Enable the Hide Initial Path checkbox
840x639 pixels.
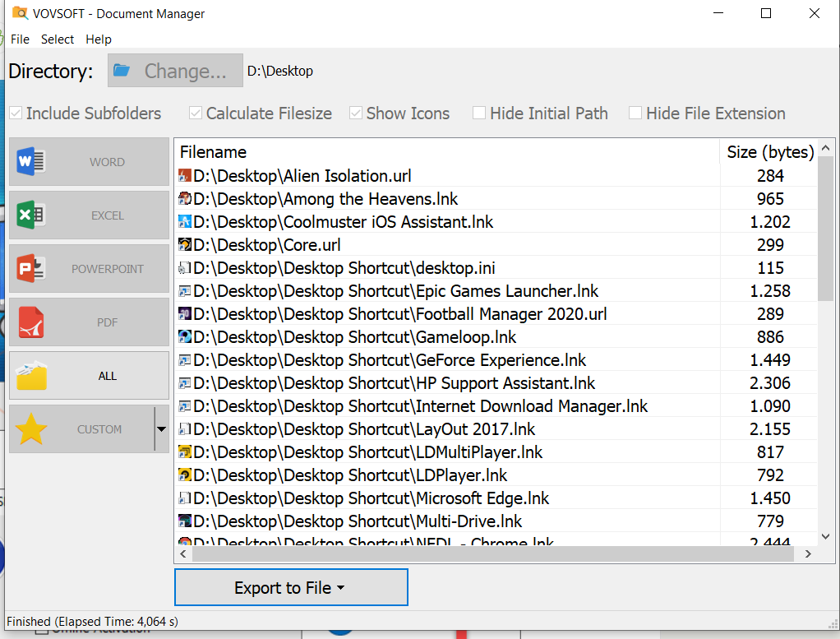[479, 113]
